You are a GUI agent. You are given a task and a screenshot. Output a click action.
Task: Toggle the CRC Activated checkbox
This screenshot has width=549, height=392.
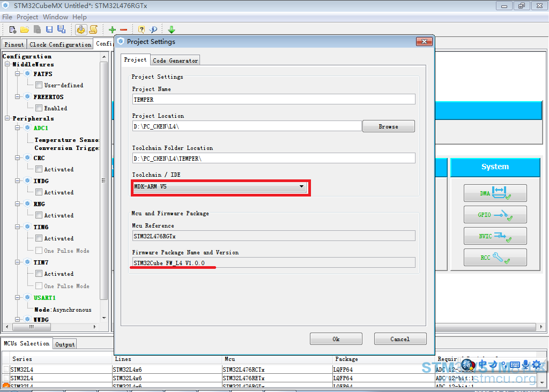(x=39, y=169)
